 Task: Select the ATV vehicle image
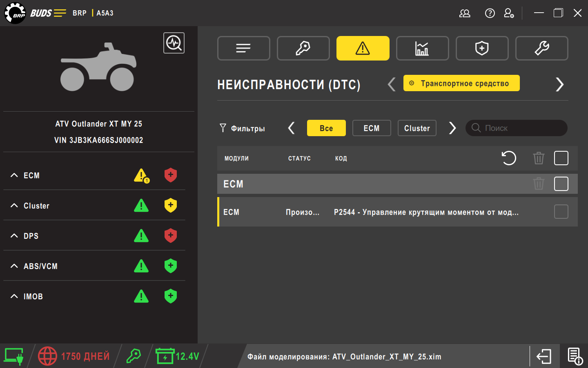(x=98, y=67)
